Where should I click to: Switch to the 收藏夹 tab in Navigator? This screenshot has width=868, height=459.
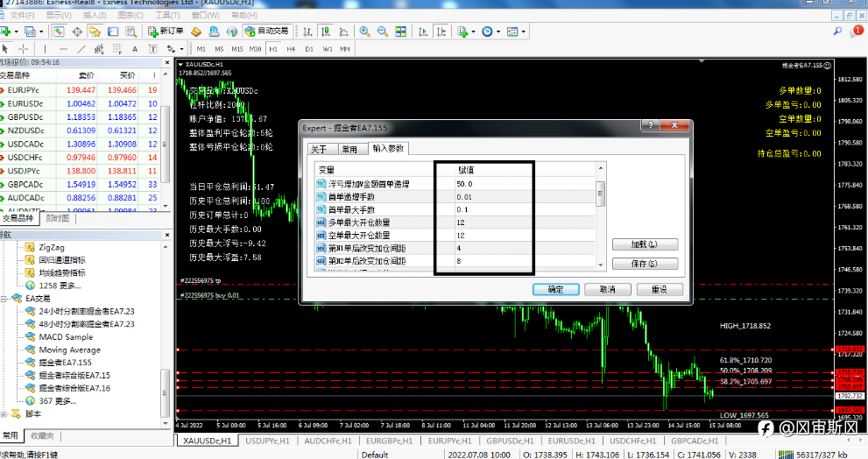(43, 436)
